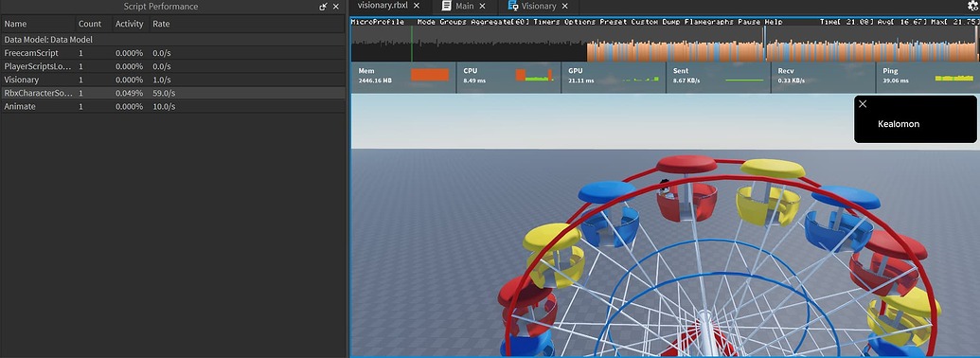980x358 pixels.
Task: Open the MicroProfile Timers menu
Action: pos(547,21)
